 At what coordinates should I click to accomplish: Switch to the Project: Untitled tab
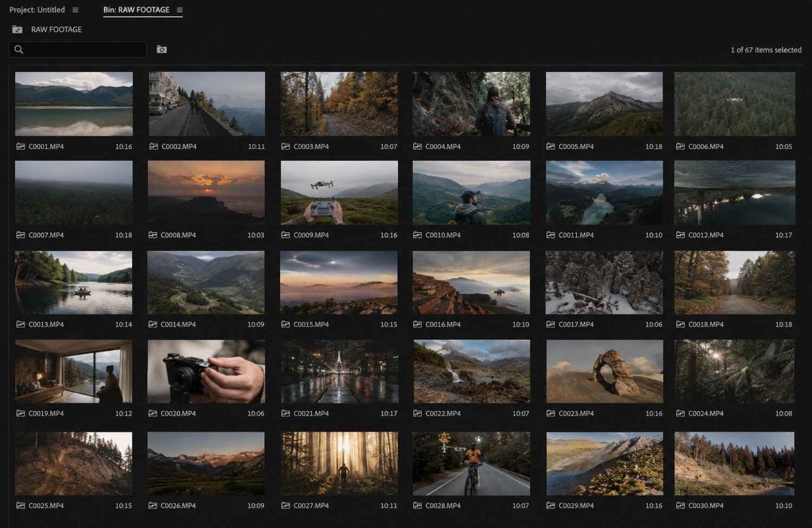coord(37,10)
